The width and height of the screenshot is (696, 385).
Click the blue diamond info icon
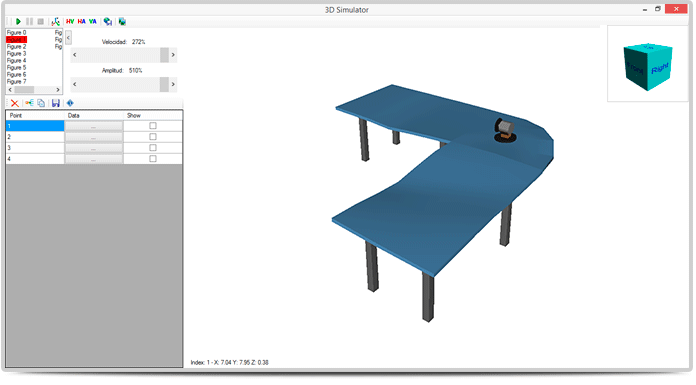click(70, 103)
